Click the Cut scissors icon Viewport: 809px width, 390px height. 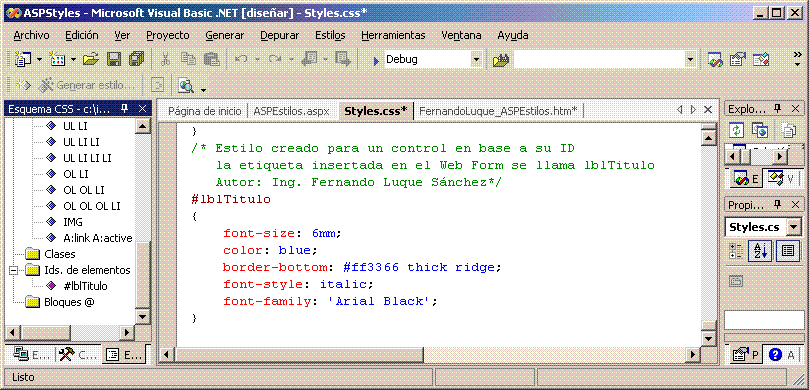[165, 59]
